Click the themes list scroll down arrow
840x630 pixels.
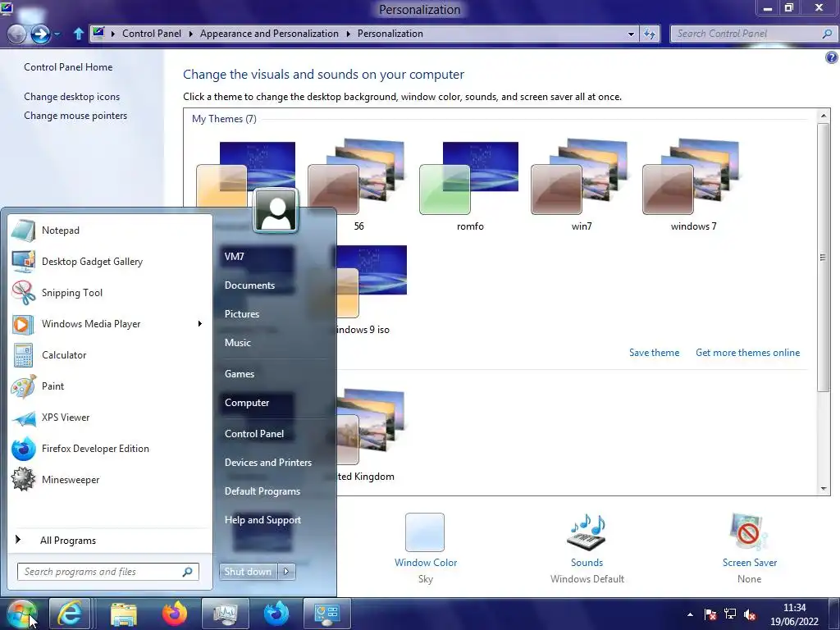pos(824,489)
